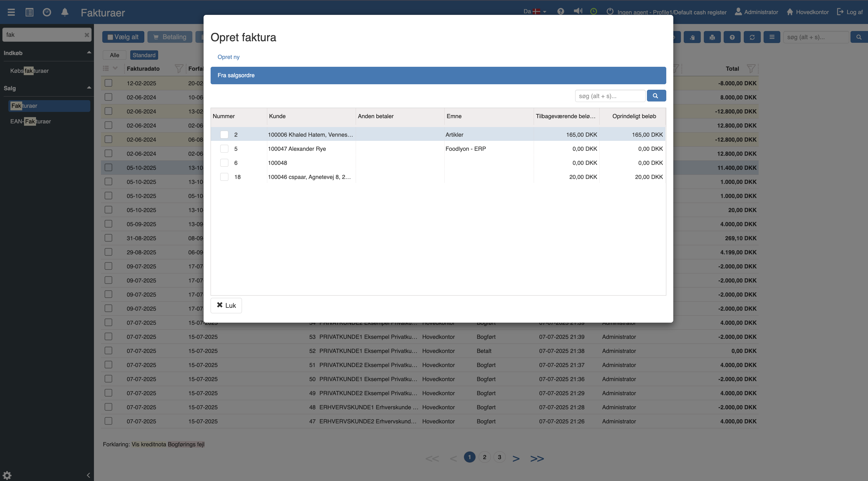Select the 'Fra salgsordre' option
Screen dimensions: 868x481
(438, 75)
